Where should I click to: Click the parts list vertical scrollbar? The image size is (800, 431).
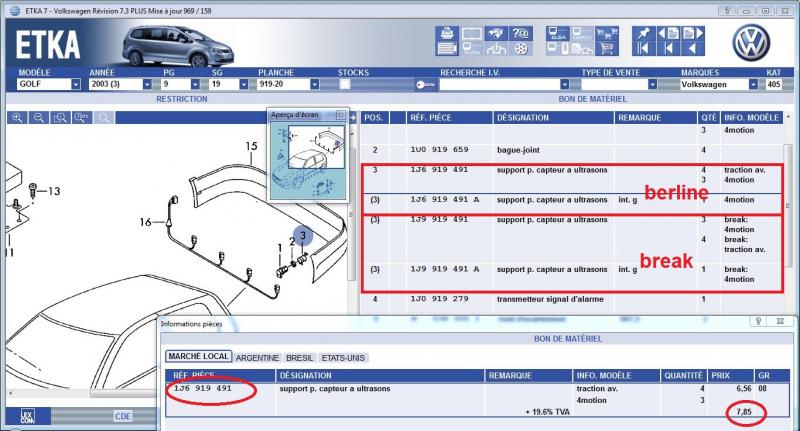coord(788,206)
